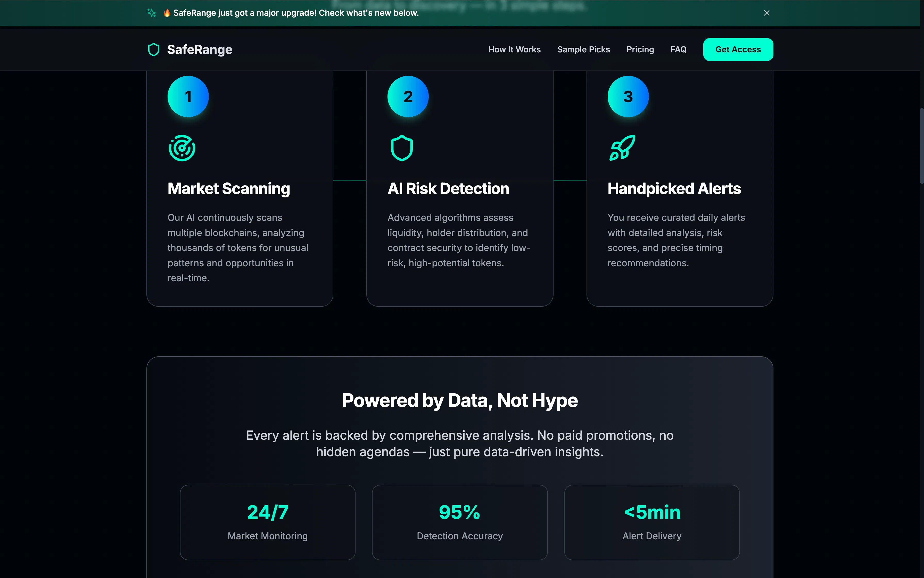Select the Market Scanning heading

click(229, 189)
